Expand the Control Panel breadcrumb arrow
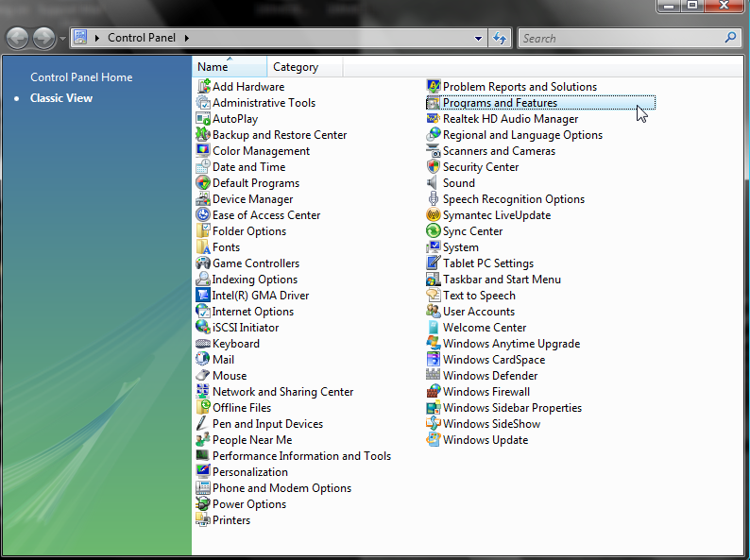Viewport: 750px width, 560px height. (187, 39)
